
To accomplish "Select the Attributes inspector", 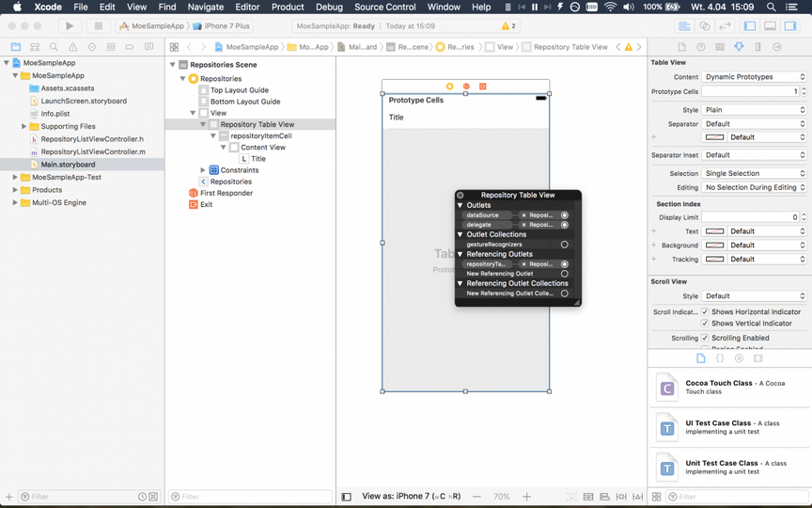I will [739, 47].
